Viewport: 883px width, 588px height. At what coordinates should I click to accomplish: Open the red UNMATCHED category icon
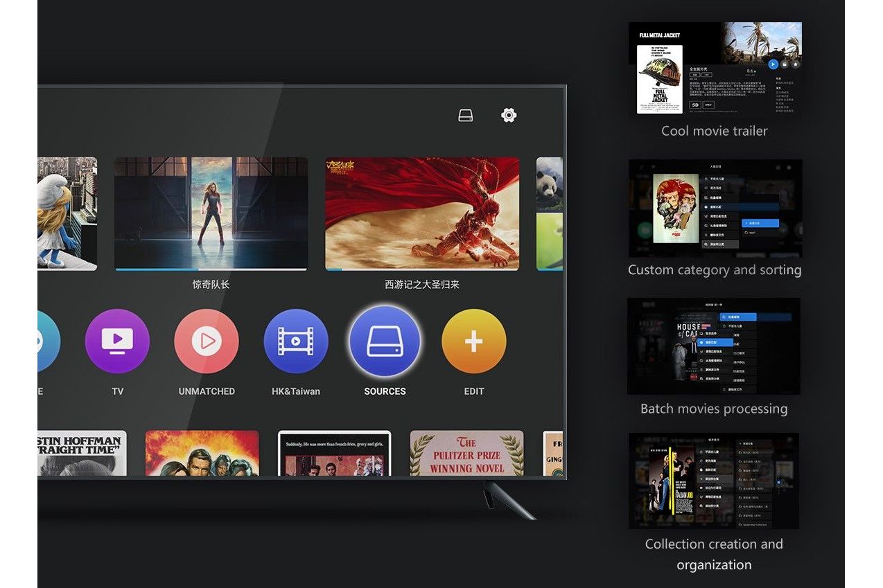coord(207,341)
